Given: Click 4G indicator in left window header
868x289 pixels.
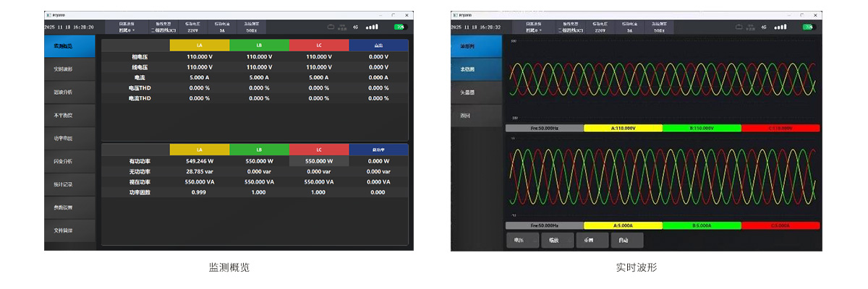Looking at the screenshot, I should pos(355,27).
